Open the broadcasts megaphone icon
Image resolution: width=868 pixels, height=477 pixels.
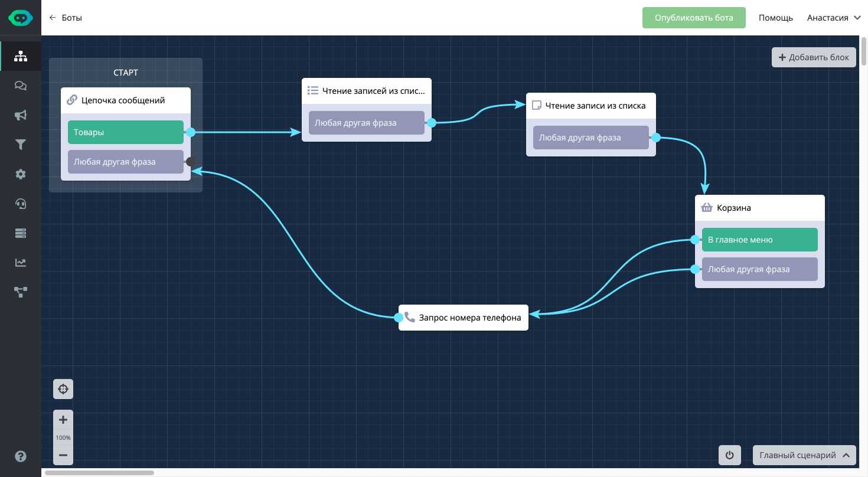click(x=21, y=115)
